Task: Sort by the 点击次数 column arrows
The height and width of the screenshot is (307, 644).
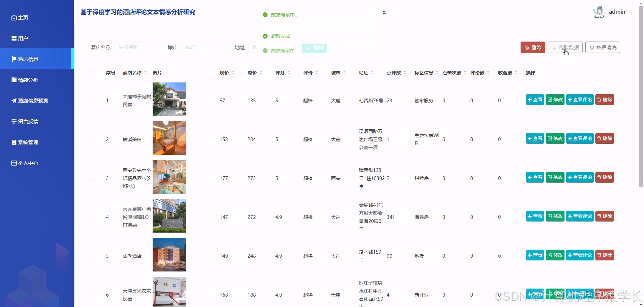Action: coord(465,73)
